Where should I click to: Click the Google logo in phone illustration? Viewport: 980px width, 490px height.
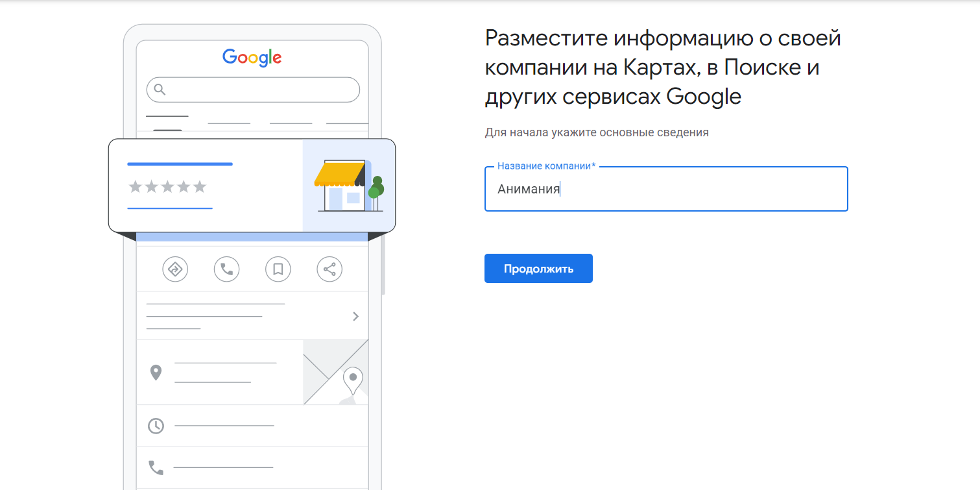pyautogui.click(x=252, y=58)
